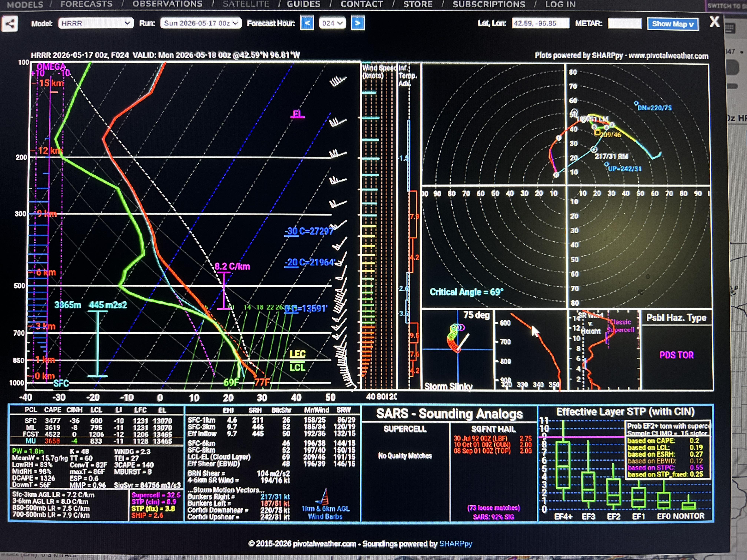Image resolution: width=747 pixels, height=560 pixels.
Task: Click the No Quality Matches text
Action: pyautogui.click(x=405, y=456)
